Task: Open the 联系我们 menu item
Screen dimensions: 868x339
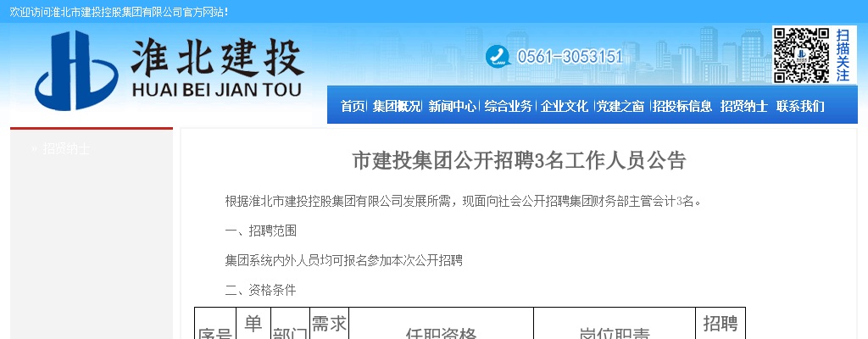Action: click(x=800, y=106)
